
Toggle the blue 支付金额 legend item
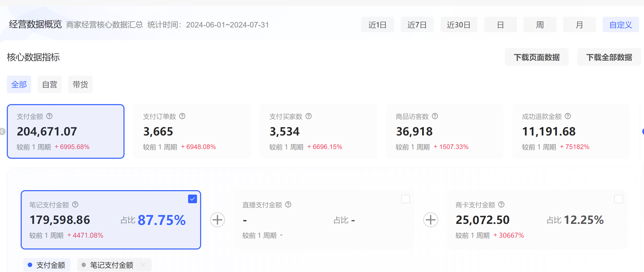pos(47,265)
